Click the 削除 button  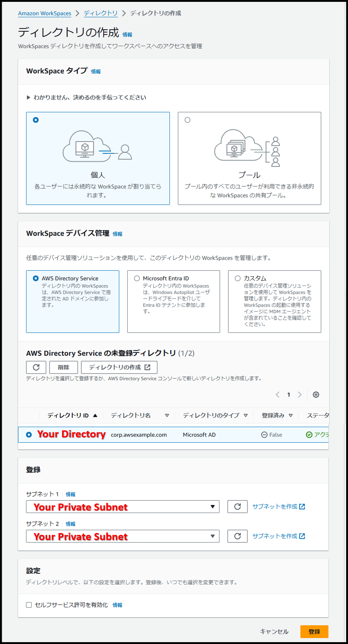point(63,367)
